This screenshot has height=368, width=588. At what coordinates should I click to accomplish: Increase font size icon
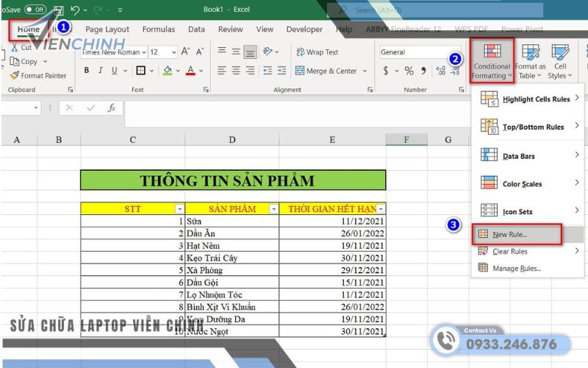[186, 52]
